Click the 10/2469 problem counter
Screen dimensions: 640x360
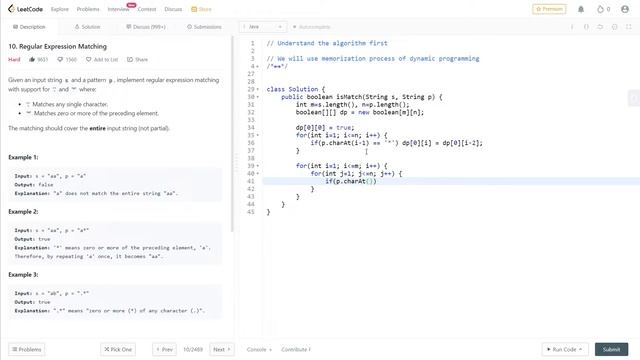(193, 349)
